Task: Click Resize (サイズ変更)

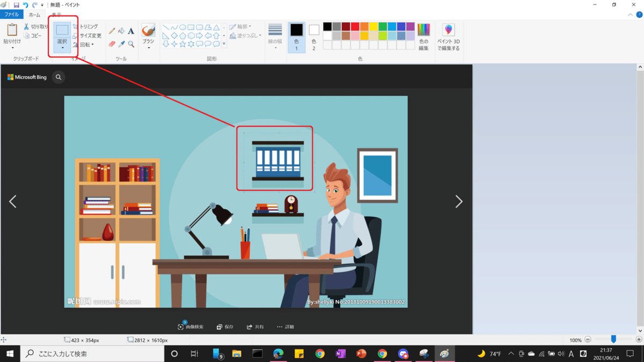Action: tap(87, 35)
